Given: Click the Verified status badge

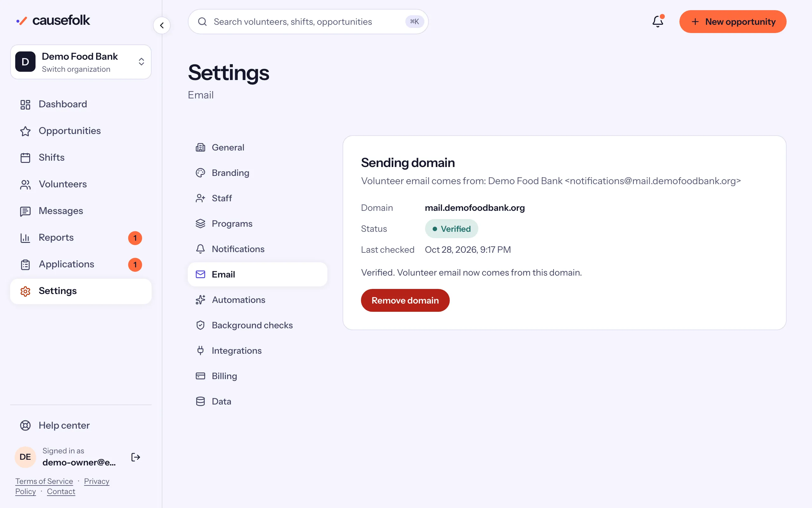Looking at the screenshot, I should click(x=451, y=229).
